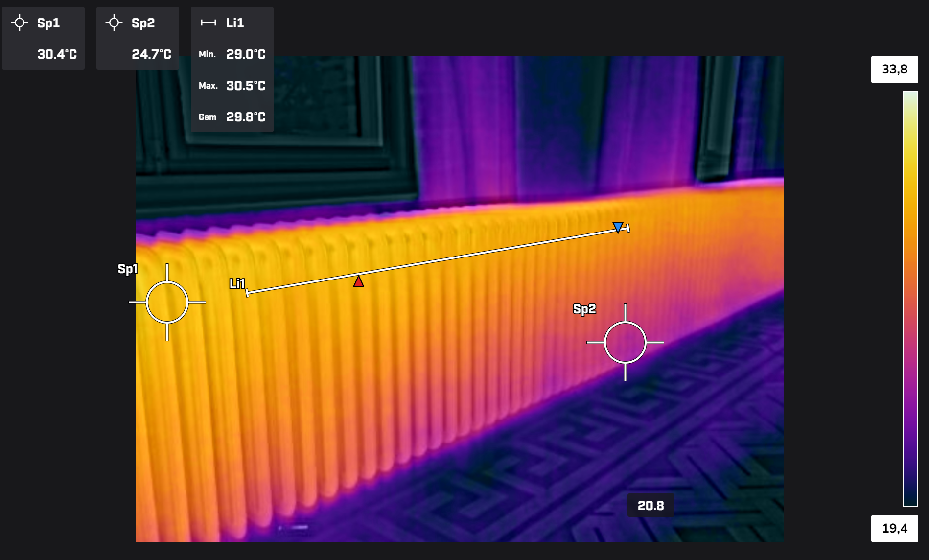Click the Li1 text label beside the line
Viewport: 929px width, 560px height.
point(237,283)
